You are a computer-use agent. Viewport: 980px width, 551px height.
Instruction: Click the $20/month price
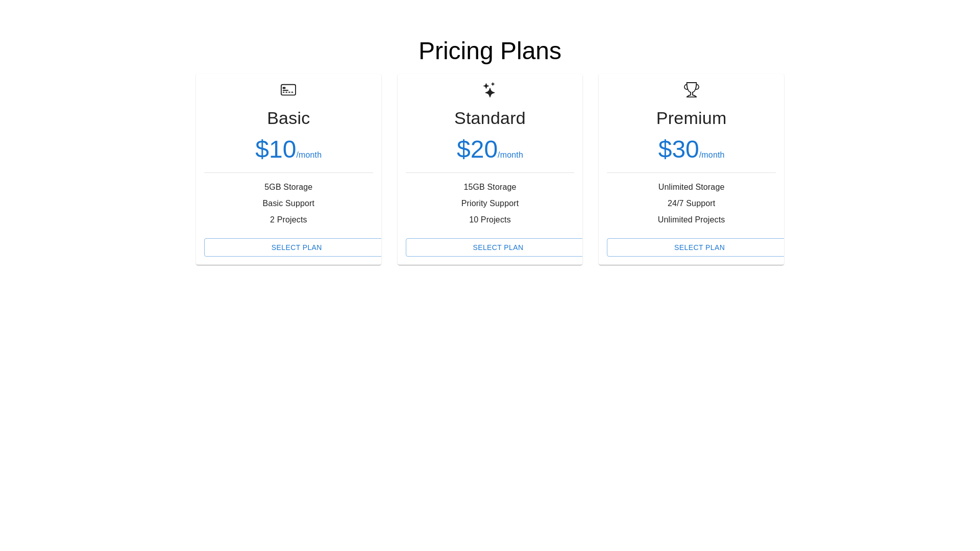pyautogui.click(x=490, y=149)
